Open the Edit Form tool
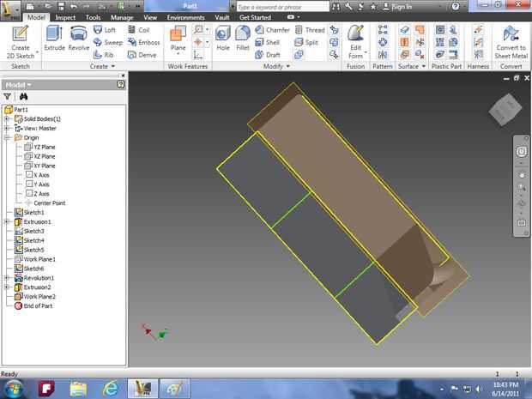The image size is (532, 399). click(355, 42)
